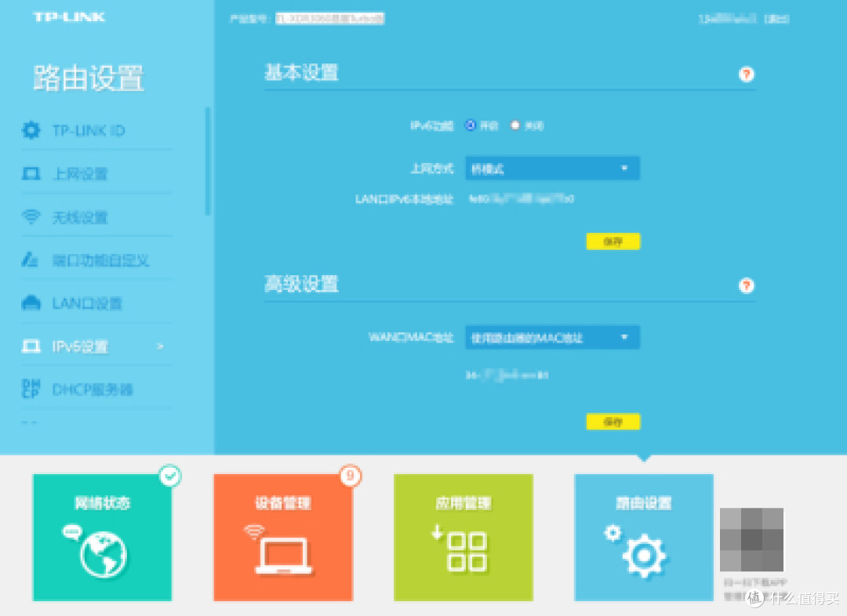Disable IPv6 by selecting 关闭
Screen dimensions: 847x616
tap(514, 125)
